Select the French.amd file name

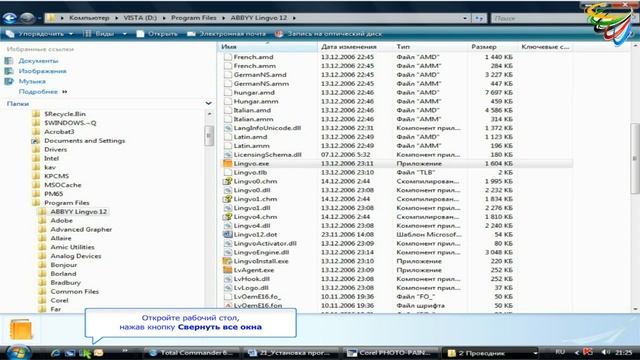(x=253, y=57)
